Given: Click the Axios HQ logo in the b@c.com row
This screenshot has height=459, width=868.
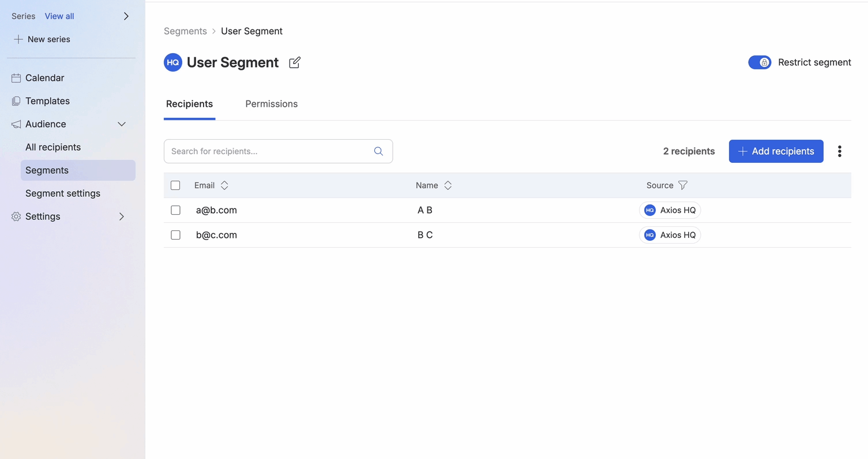Looking at the screenshot, I should point(650,235).
